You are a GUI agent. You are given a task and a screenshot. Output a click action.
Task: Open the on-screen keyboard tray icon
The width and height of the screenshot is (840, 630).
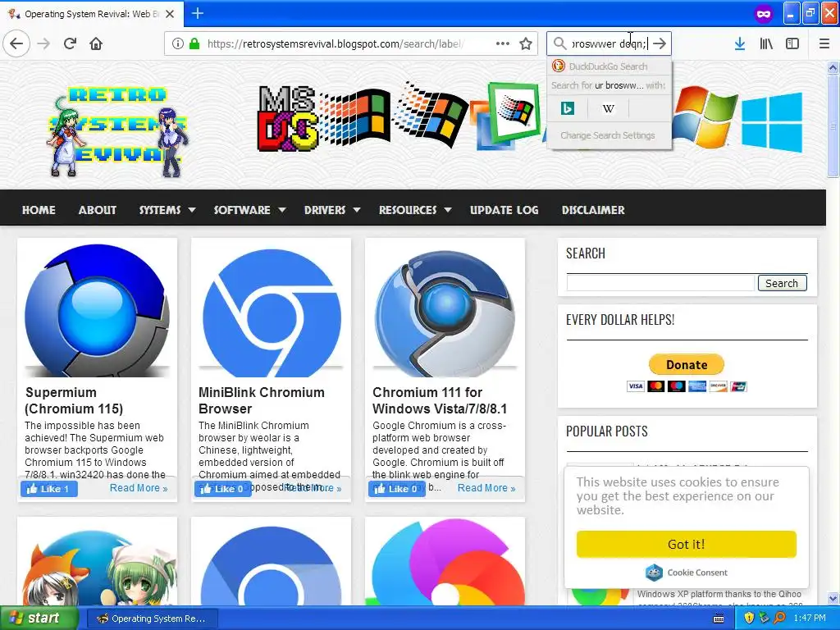[x=719, y=619]
